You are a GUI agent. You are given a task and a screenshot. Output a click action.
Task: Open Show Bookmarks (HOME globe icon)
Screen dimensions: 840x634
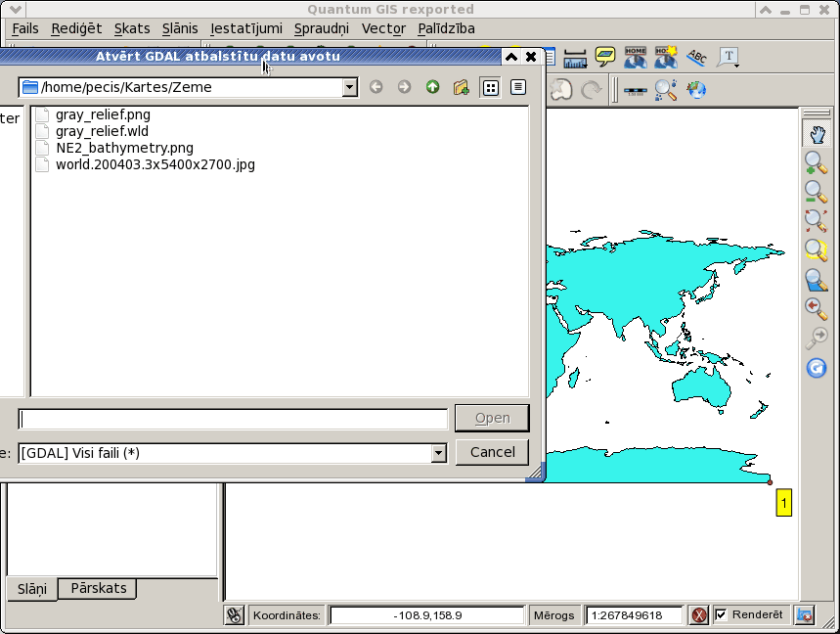pos(636,57)
